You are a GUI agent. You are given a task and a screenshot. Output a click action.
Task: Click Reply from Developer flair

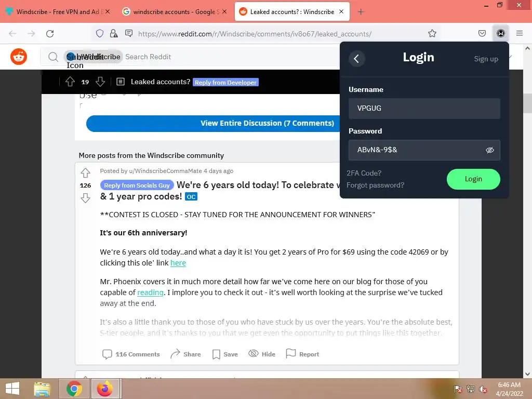click(x=225, y=83)
